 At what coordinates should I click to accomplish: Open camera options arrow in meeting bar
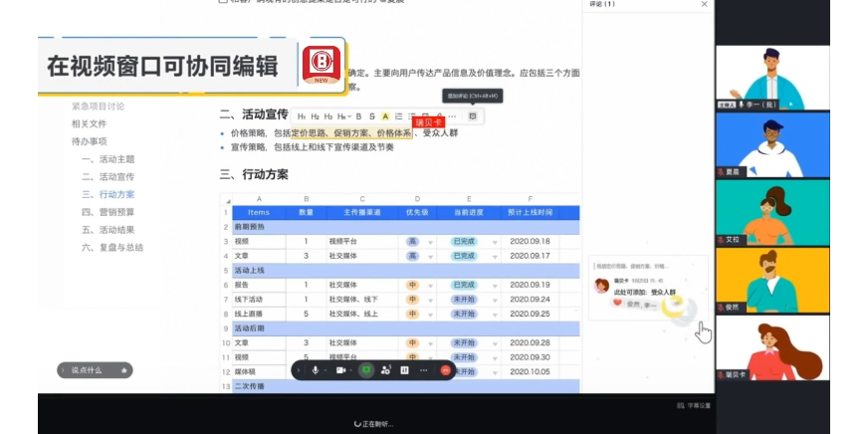352,370
